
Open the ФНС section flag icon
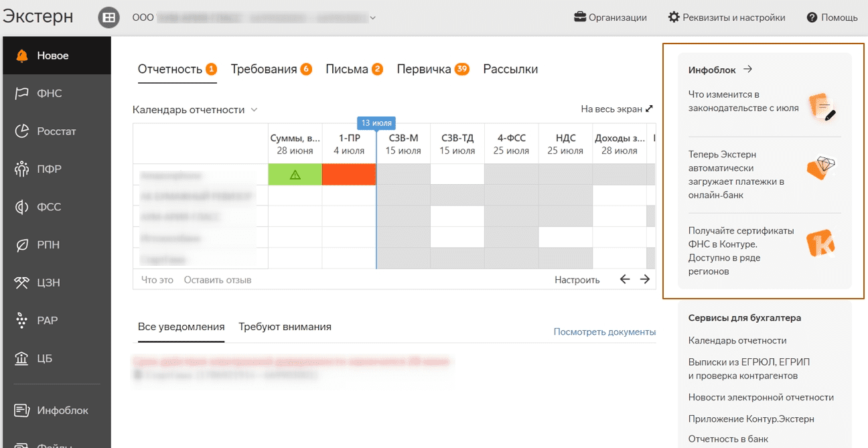tap(22, 93)
